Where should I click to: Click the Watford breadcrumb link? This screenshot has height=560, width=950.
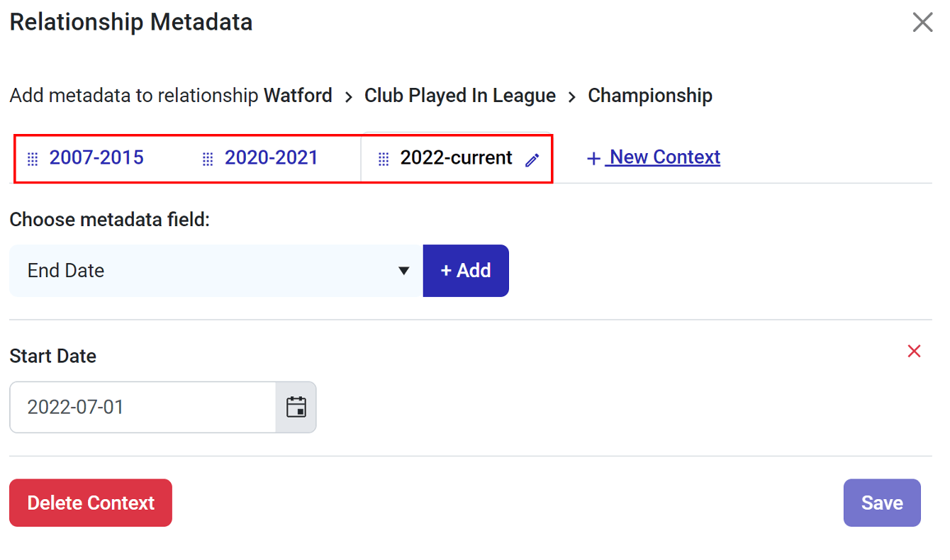coord(298,95)
